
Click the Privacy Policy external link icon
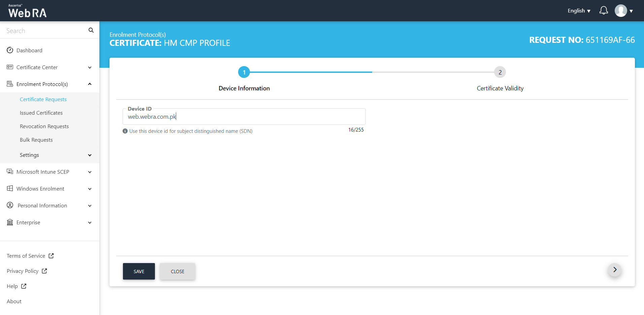(44, 271)
